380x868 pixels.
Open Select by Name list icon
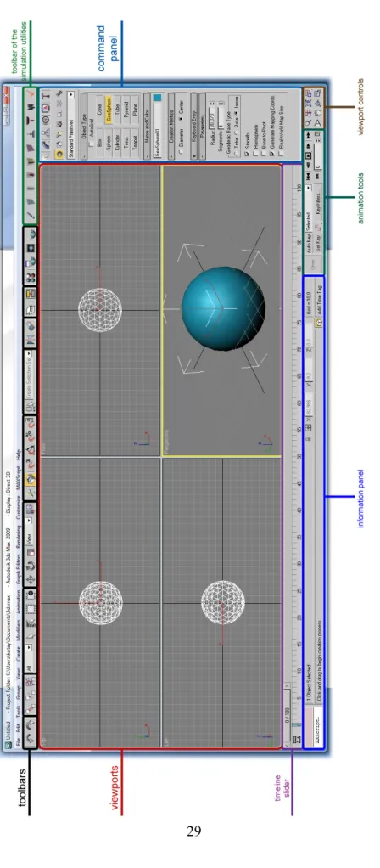pos(31,623)
